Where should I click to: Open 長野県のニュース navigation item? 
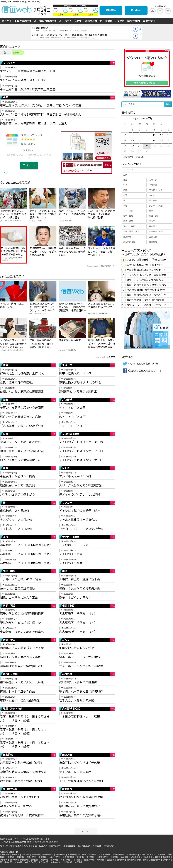pos(26,21)
